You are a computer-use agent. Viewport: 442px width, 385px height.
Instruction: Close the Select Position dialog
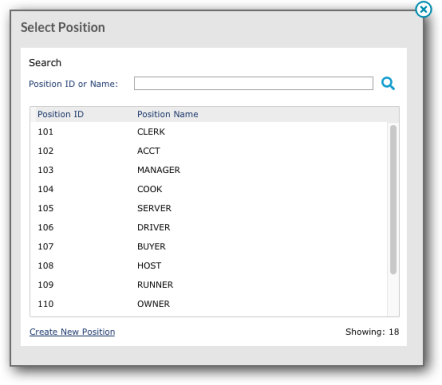pos(423,9)
